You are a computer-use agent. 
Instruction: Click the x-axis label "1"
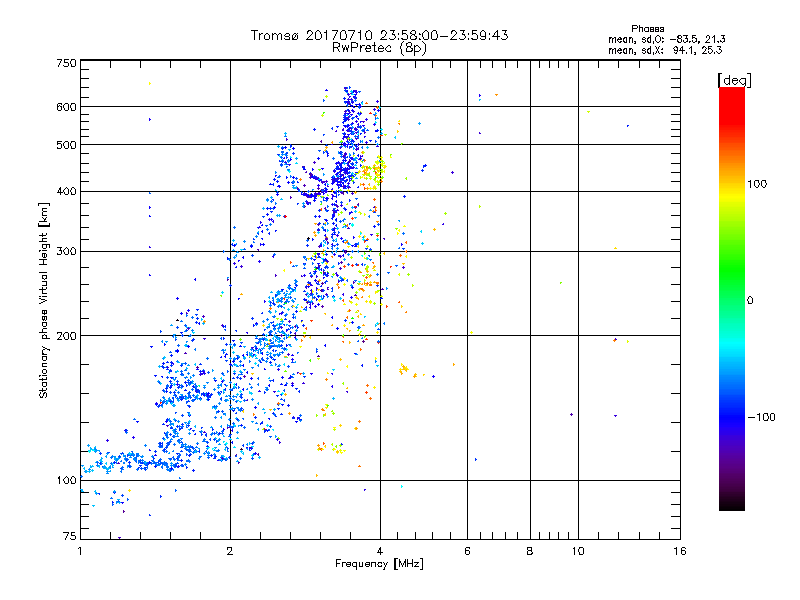(x=80, y=551)
